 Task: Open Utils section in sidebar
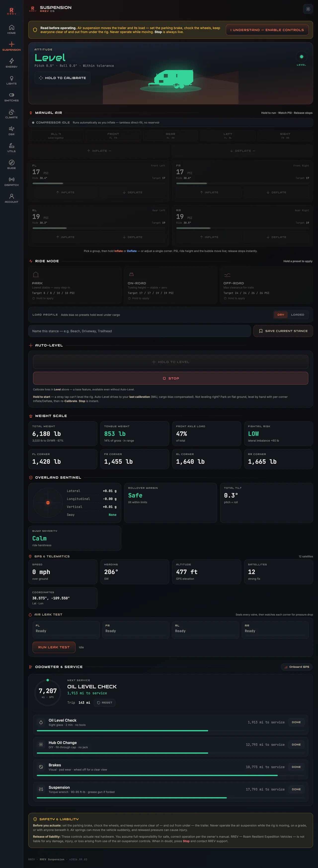[x=11, y=148]
